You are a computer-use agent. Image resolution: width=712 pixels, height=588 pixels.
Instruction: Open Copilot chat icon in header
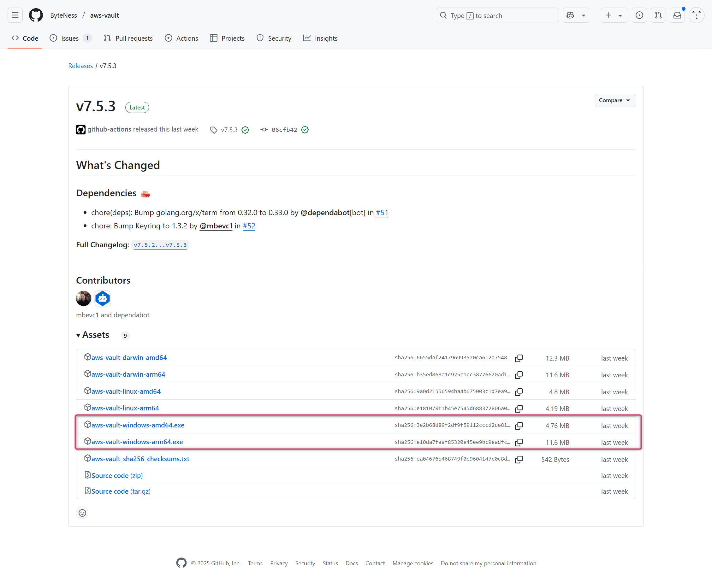pyautogui.click(x=570, y=15)
